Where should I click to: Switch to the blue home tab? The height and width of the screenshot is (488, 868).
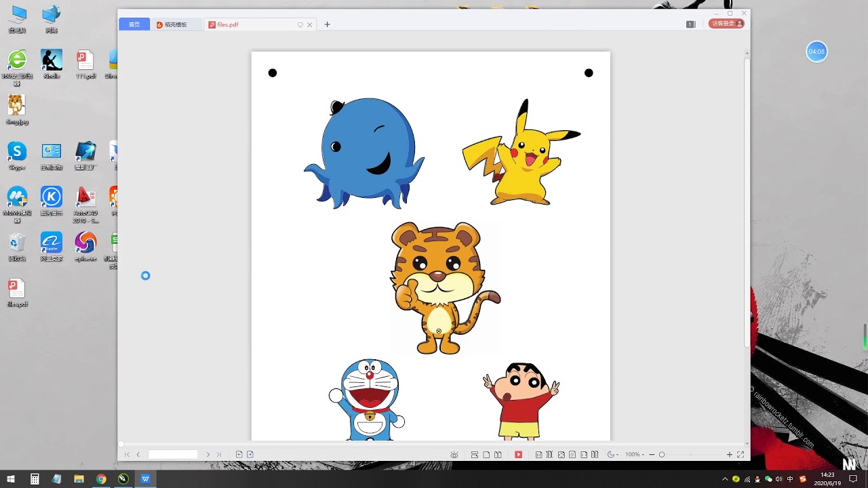tap(134, 24)
